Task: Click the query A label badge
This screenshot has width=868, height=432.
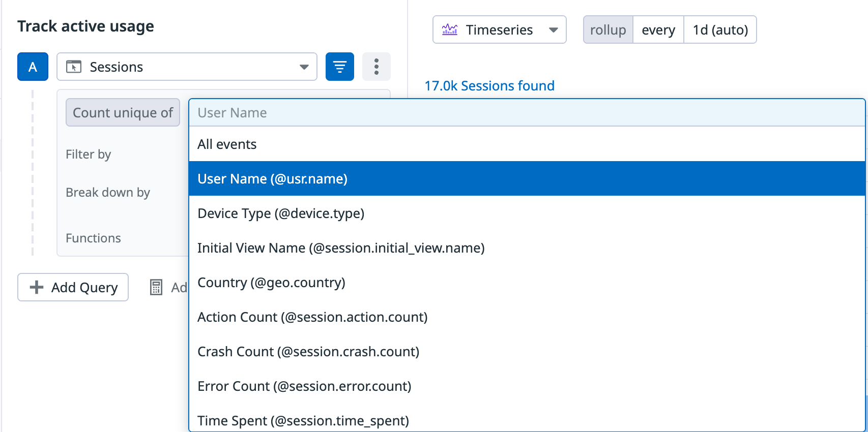Action: (33, 67)
